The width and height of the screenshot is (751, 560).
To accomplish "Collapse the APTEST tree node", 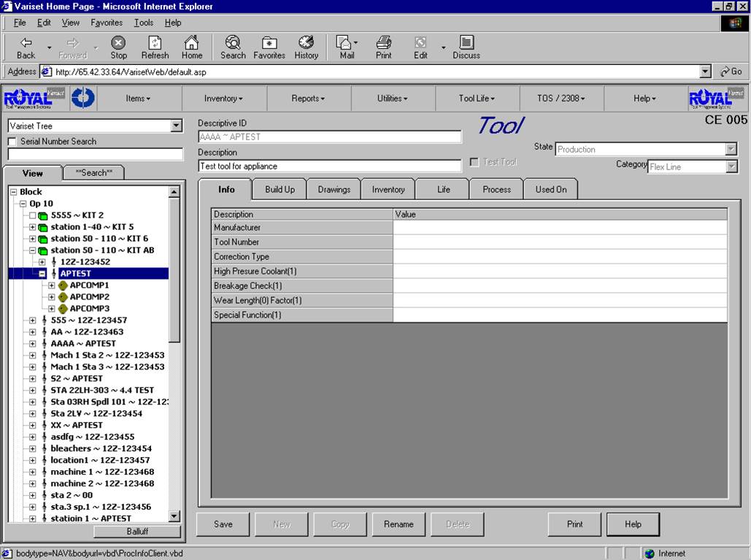I will tap(42, 274).
